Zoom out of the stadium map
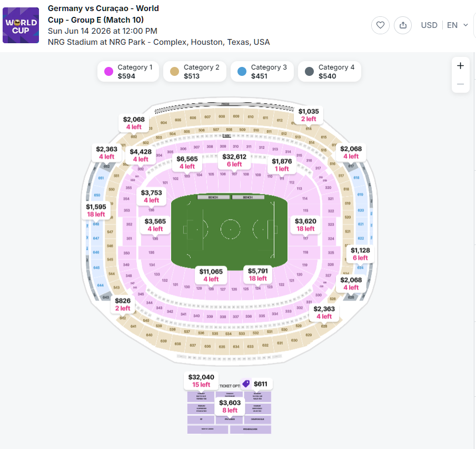Image resolution: width=476 pixels, height=449 pixels. click(x=460, y=84)
